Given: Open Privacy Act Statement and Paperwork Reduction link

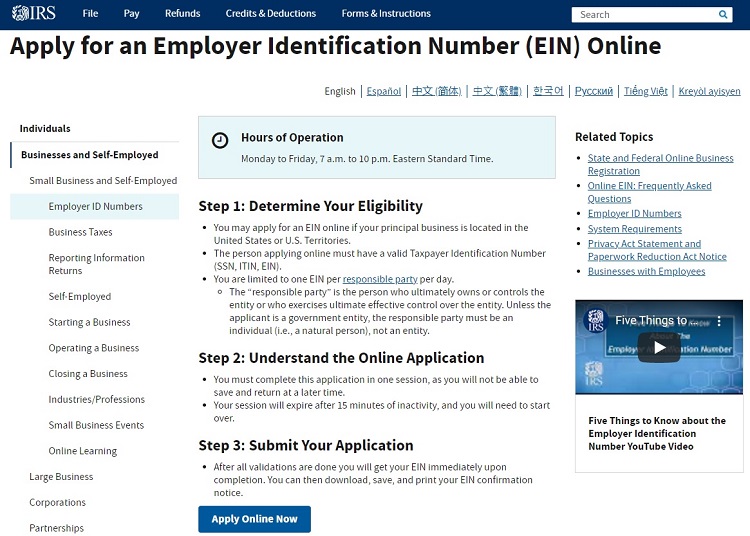Looking at the screenshot, I should tap(657, 250).
